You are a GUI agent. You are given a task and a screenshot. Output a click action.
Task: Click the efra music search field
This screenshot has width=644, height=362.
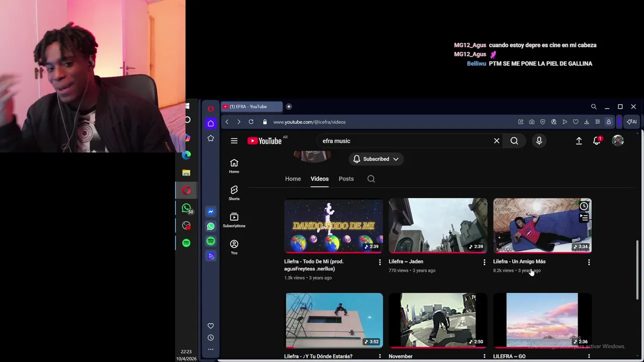coord(405,141)
